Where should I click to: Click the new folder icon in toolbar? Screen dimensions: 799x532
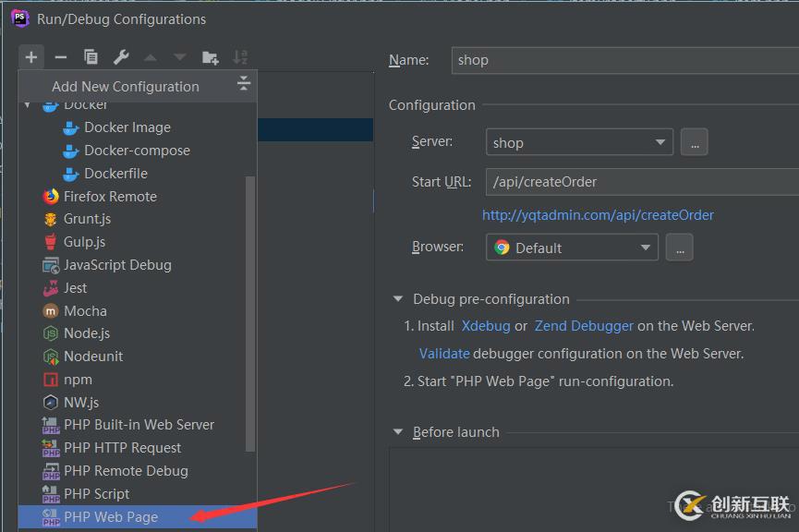(211, 57)
